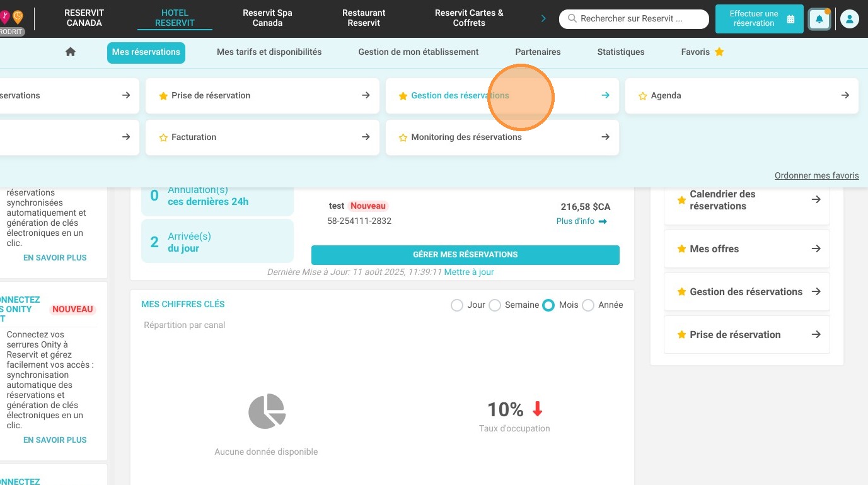The width and height of the screenshot is (868, 485).
Task: Toggle favorite star for Agenda card
Action: (642, 96)
